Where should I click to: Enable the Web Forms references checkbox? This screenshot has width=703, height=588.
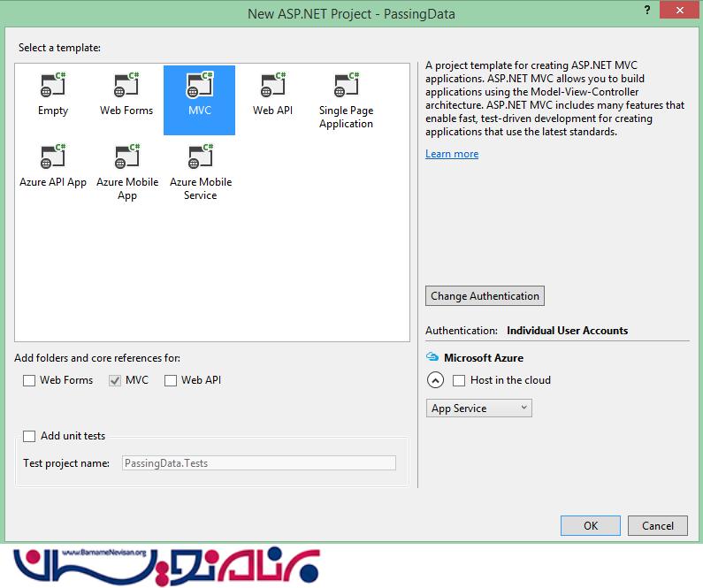point(29,381)
